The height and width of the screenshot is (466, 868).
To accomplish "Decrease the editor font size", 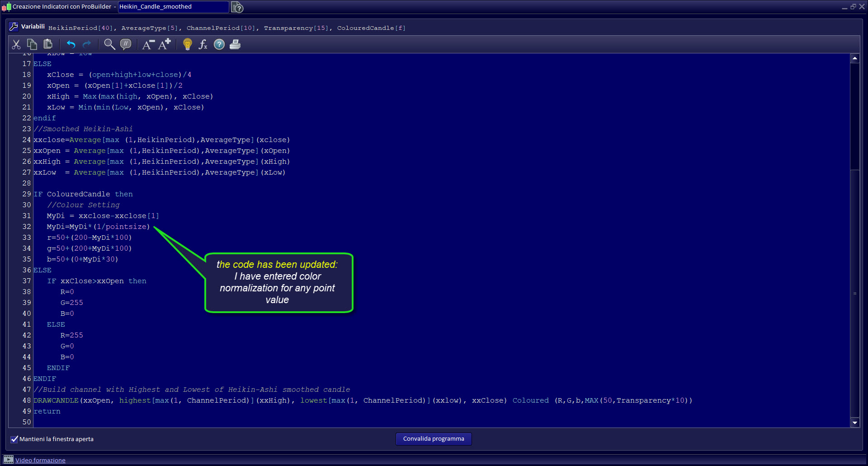I will point(148,44).
